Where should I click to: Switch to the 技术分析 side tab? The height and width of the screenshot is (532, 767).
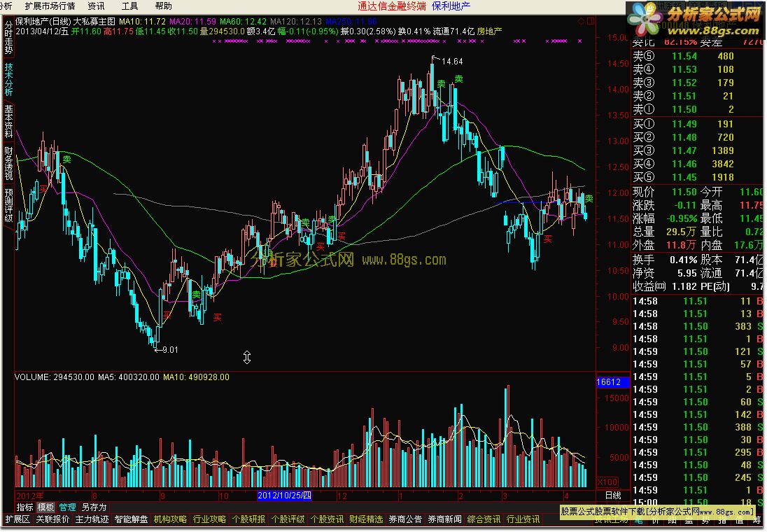point(8,79)
